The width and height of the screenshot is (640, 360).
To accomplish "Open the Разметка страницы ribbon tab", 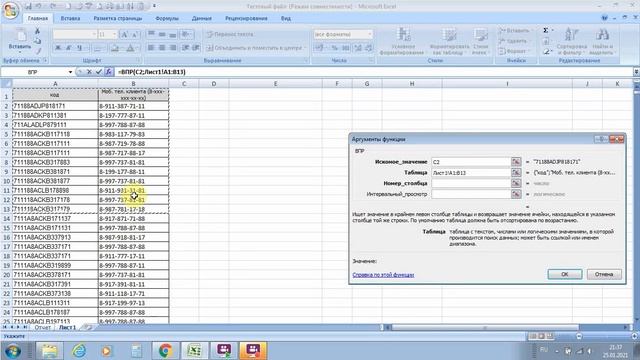I will click(x=118, y=18).
